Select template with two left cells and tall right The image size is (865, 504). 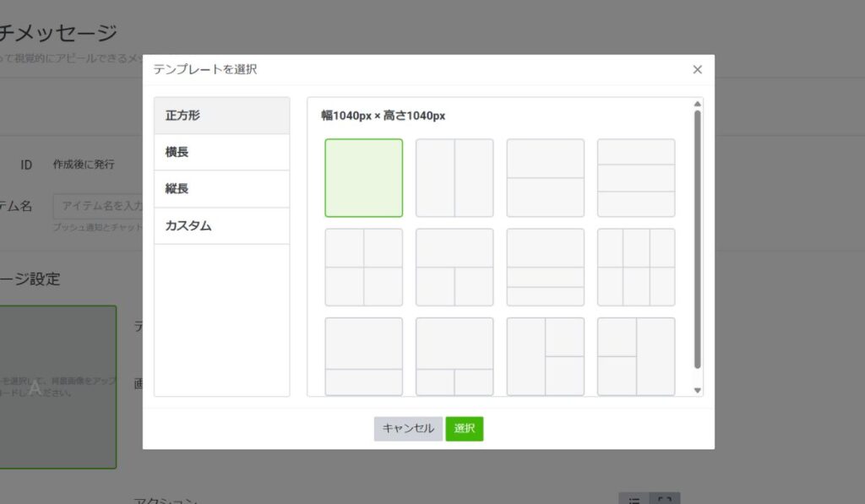(x=636, y=356)
